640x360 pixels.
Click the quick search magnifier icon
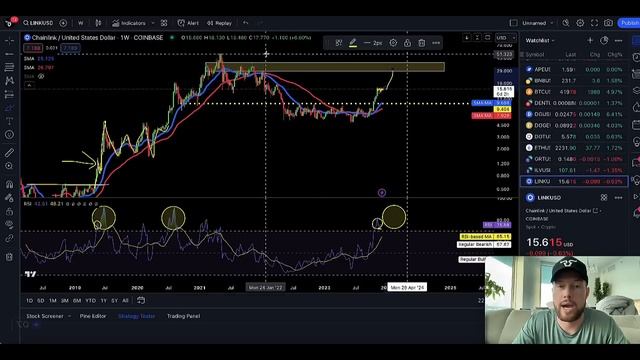coord(566,23)
